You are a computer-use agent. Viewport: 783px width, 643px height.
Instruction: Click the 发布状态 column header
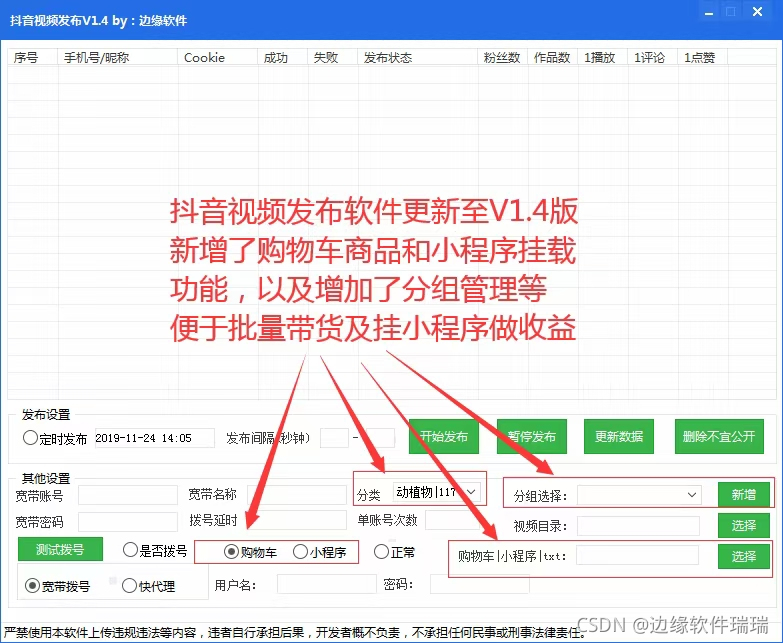click(x=417, y=57)
